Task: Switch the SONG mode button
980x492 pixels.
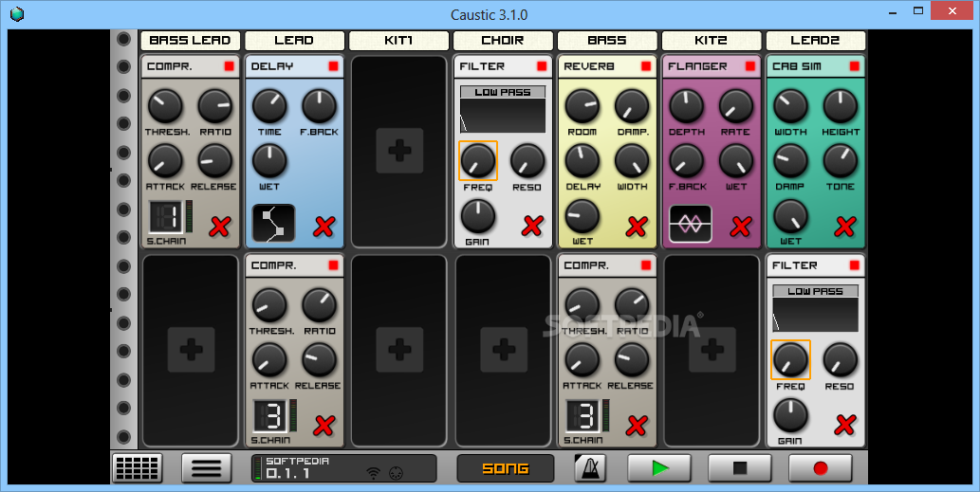Action: coord(506,468)
